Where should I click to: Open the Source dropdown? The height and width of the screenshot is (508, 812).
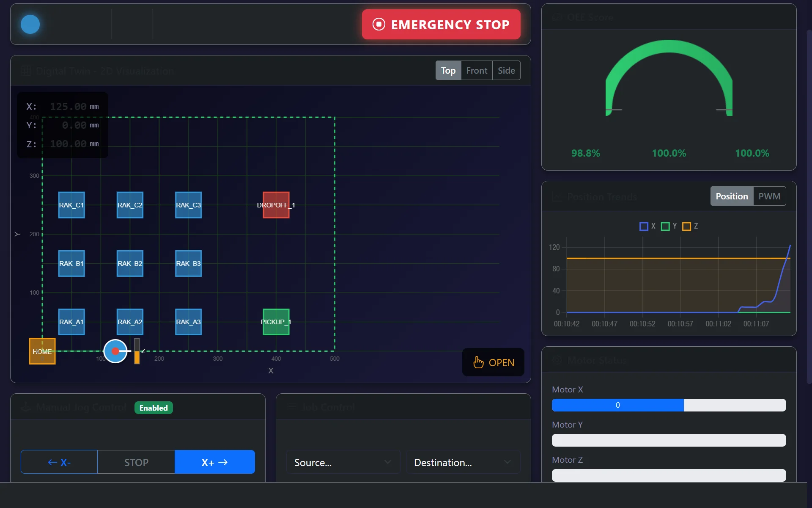coord(343,462)
